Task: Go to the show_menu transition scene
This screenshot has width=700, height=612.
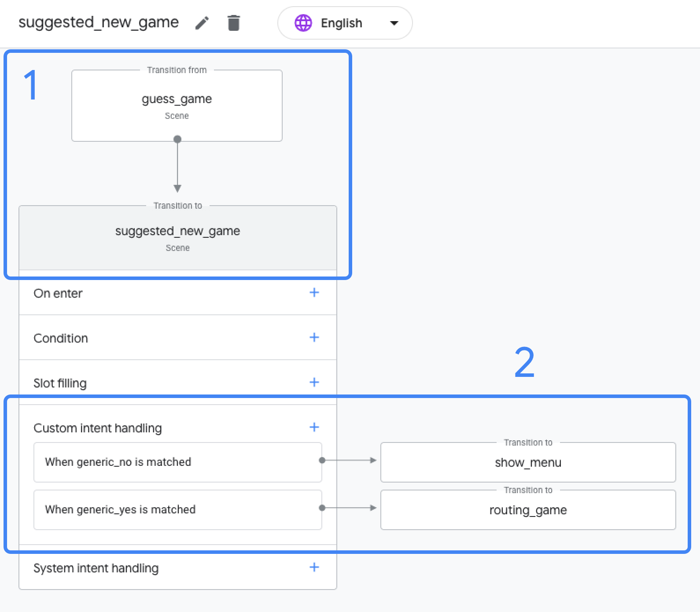Action: (528, 462)
